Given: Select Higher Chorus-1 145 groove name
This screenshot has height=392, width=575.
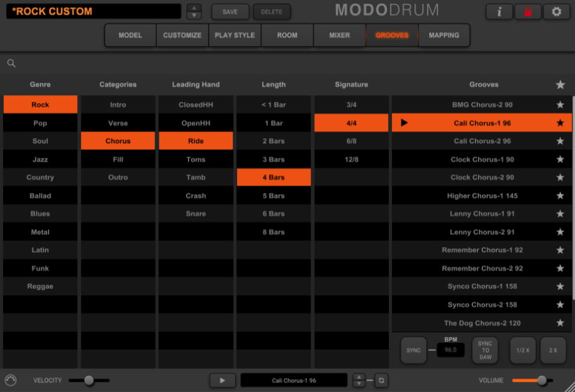Looking at the screenshot, I should [x=482, y=196].
